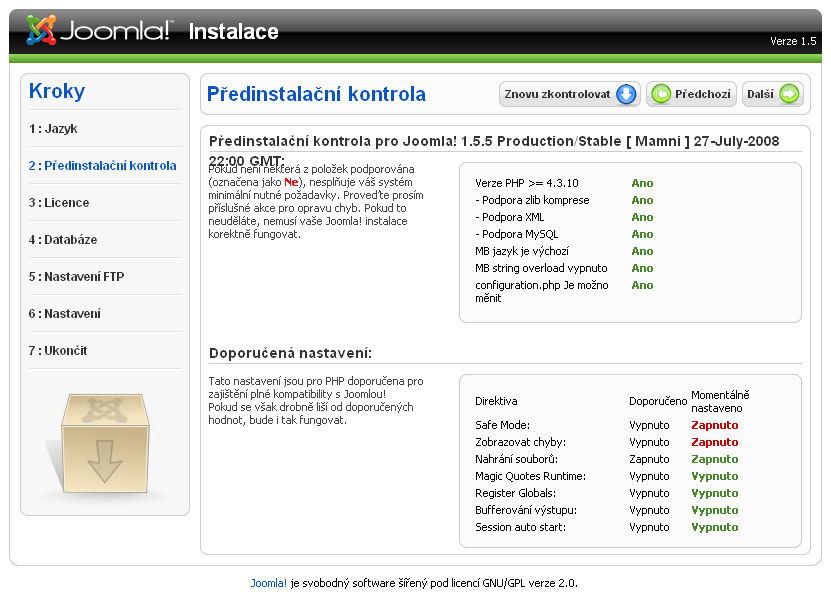Click the Předinstalační kontrola page title
Viewport: 831px width, 604px height.
tap(316, 94)
